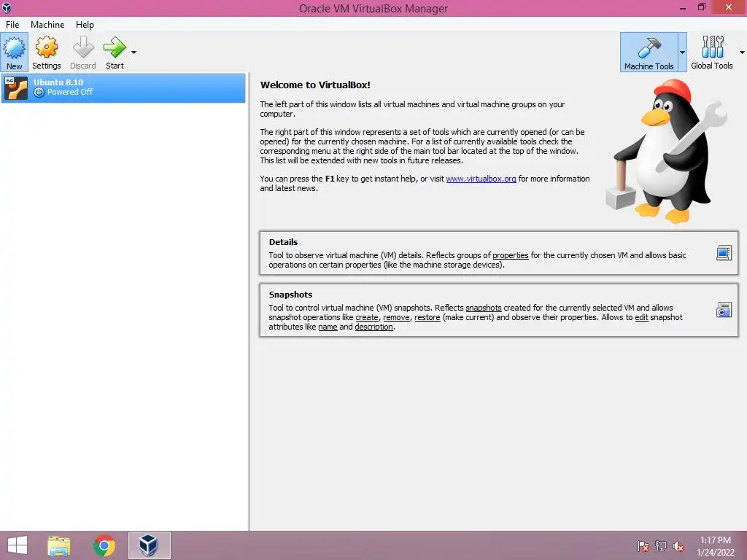Click the restore snapshot link

pos(427,317)
